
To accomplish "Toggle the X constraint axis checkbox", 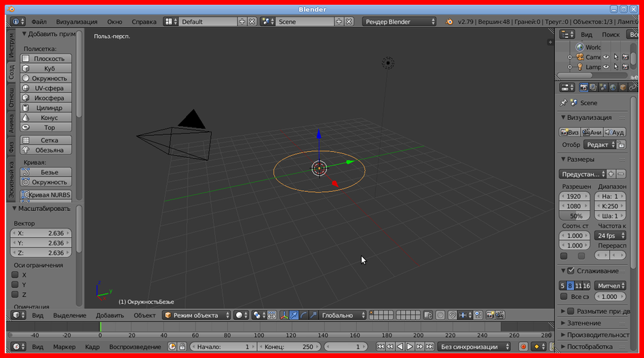I will 15,275.
